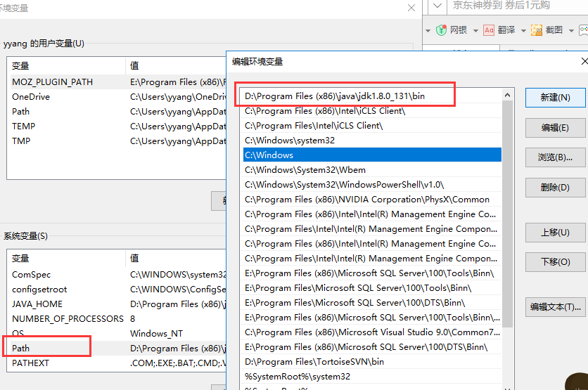The width and height of the screenshot is (588, 390).
Task: Select the C:\Windows\system32 entry
Action: pos(372,140)
